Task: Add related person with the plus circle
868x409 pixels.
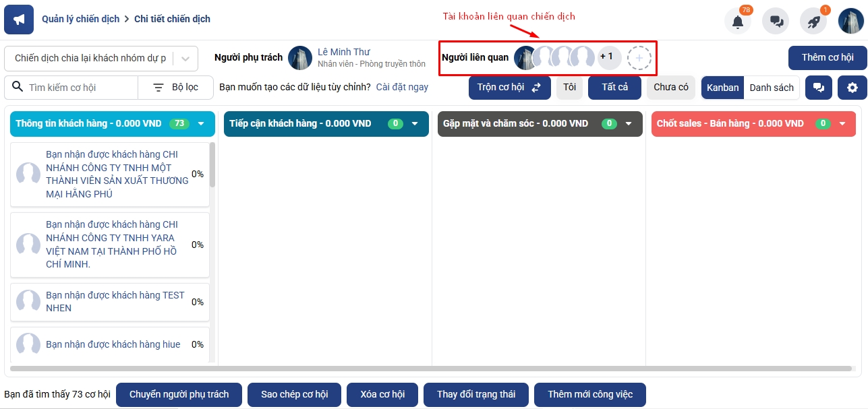Action: click(639, 58)
